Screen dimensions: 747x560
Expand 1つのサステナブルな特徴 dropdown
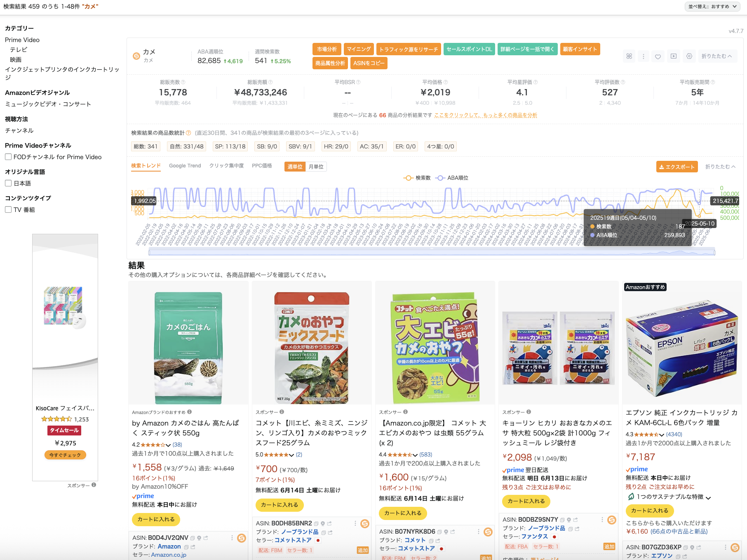point(669,497)
